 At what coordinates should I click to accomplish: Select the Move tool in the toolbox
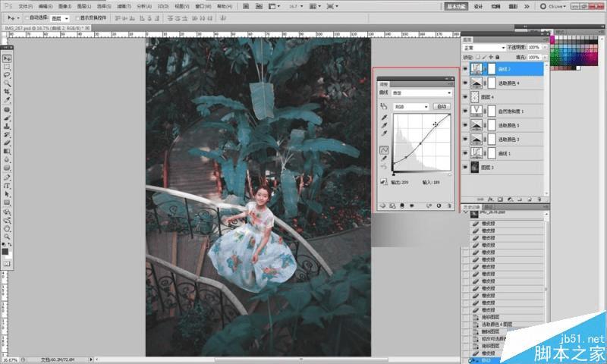pyautogui.click(x=7, y=59)
